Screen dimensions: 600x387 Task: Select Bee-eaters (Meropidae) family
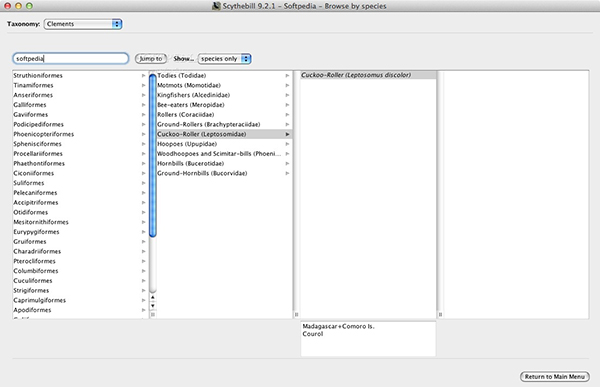[224, 105]
